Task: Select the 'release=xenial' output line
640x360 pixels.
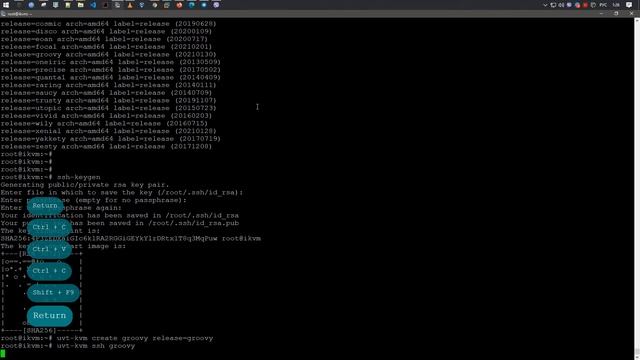Action: pos(109,131)
